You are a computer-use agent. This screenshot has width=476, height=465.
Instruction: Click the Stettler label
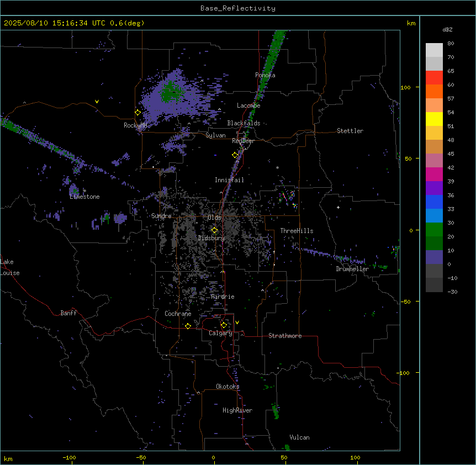[350, 131]
